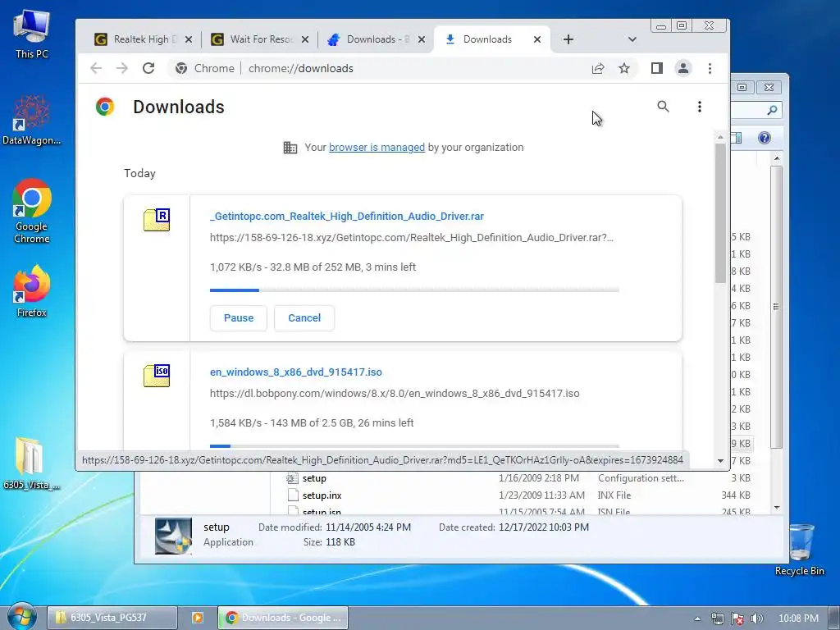
Task: Click the Explorer preview pane toggle icon
Action: click(x=737, y=138)
